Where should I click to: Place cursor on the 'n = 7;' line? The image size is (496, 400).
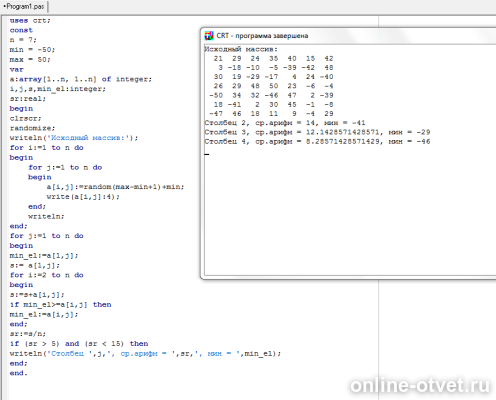coord(23,40)
